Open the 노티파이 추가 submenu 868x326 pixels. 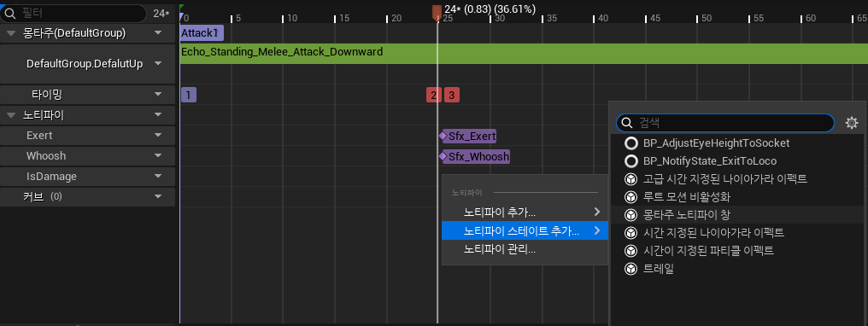[x=525, y=212]
